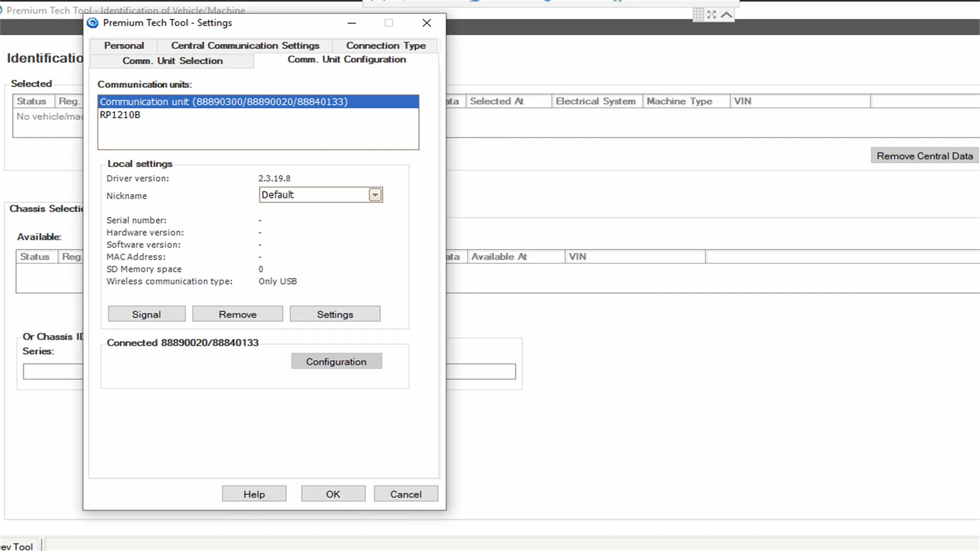Click Comm. Unit Configuration tab
This screenshot has height=551, width=980.
(x=347, y=59)
